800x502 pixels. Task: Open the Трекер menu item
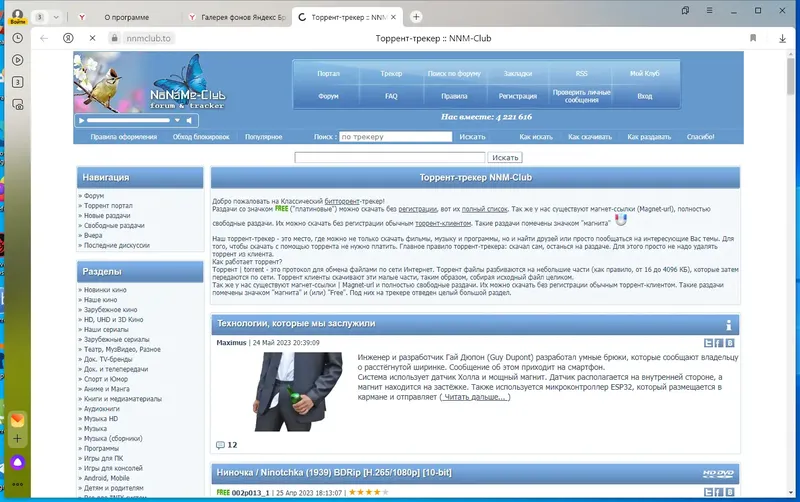(x=391, y=73)
